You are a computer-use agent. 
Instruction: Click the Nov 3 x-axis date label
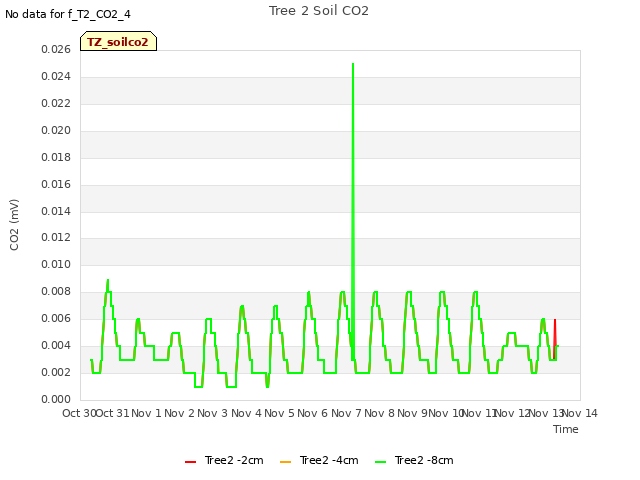213,413
